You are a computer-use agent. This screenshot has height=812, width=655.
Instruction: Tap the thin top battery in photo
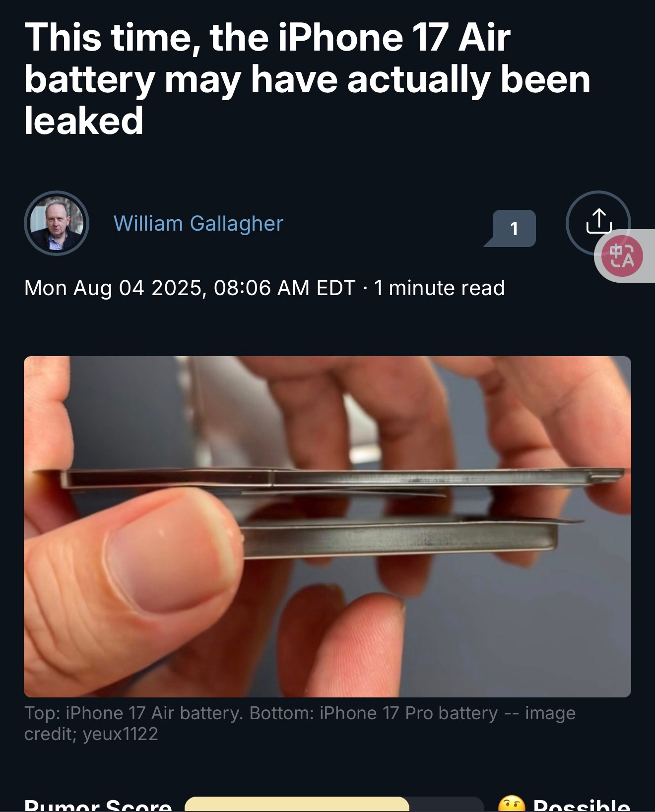click(342, 479)
